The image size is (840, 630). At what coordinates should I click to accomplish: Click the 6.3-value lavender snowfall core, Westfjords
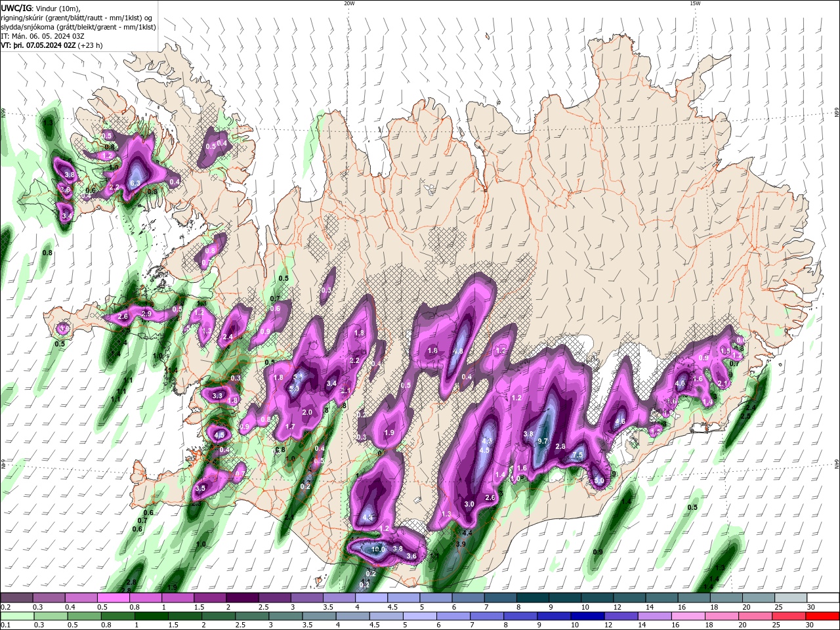coord(135,177)
